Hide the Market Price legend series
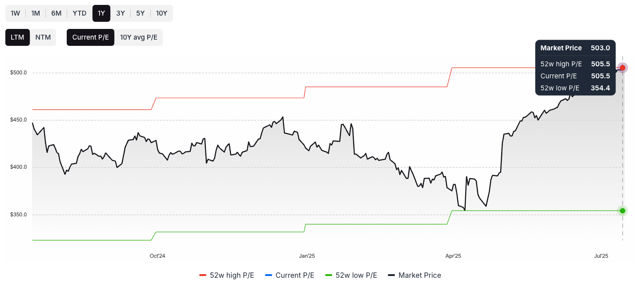 [415, 275]
